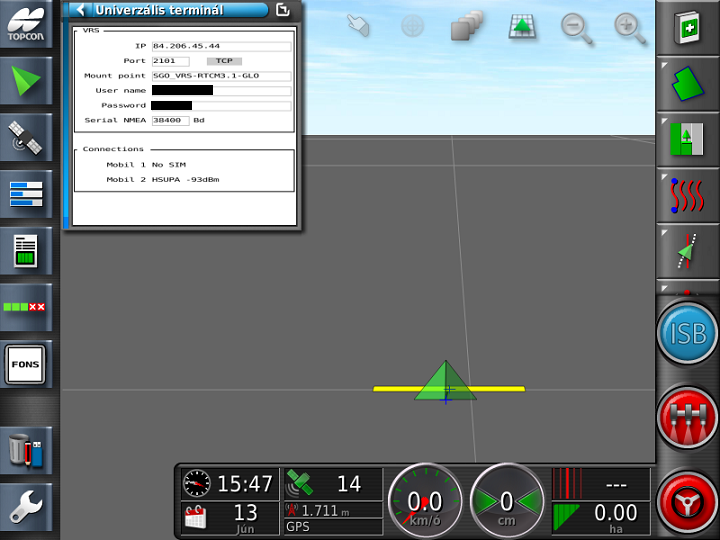Viewport: 720px width, 540px height.
Task: Click the TCP protocol button
Action: pos(223,61)
